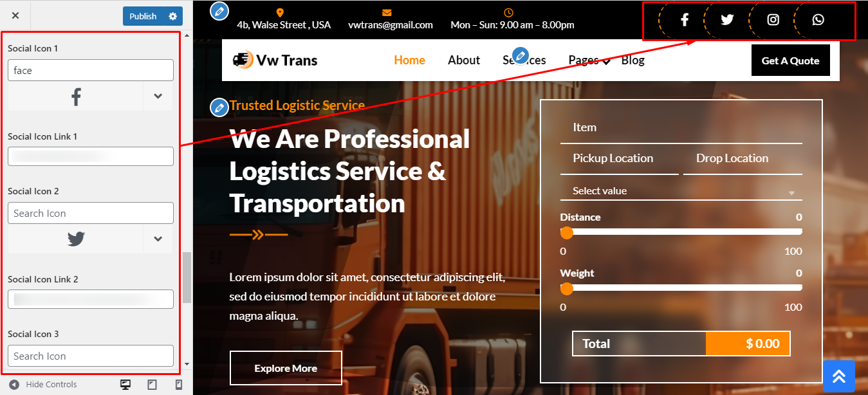Expand the Social Icon 2 dropdown chevron

tap(158, 239)
